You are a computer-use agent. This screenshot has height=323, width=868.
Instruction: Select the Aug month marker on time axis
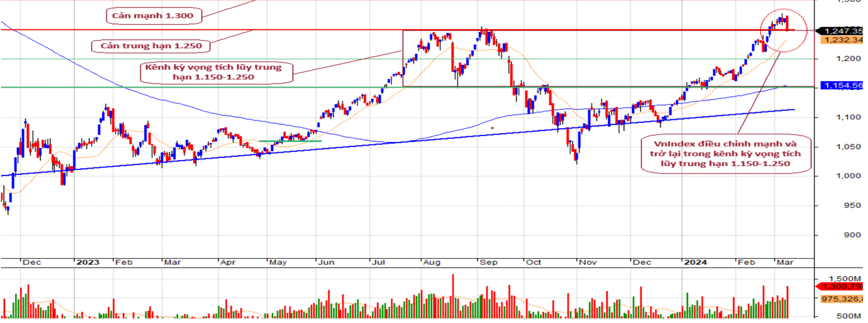[431, 264]
